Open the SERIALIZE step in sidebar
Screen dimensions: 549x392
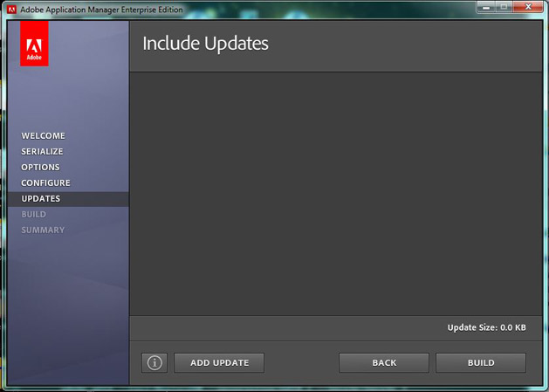pos(42,152)
